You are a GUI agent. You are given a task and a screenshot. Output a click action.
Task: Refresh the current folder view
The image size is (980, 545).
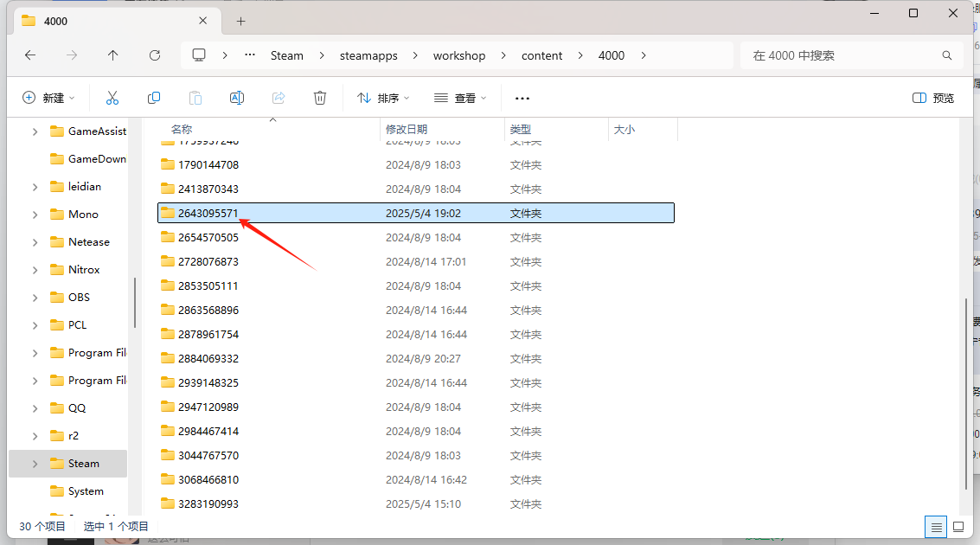click(155, 55)
